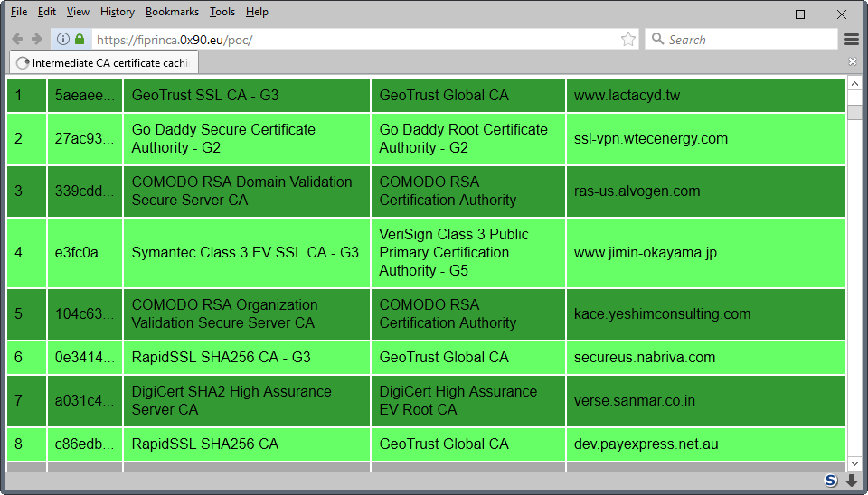This screenshot has width=868, height=495.
Task: Click DigiCert High Assurance EV Root CA
Action: 468,401
